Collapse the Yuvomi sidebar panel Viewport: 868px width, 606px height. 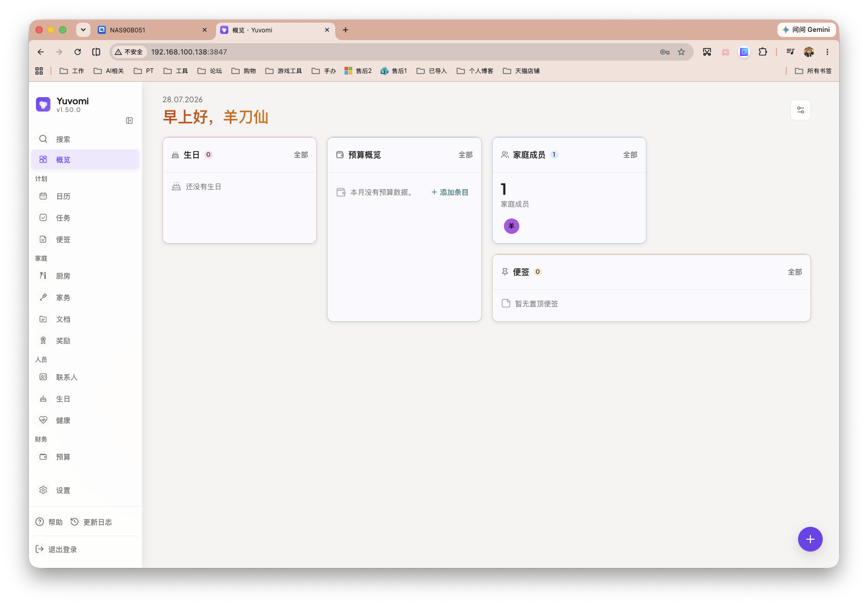coord(129,120)
